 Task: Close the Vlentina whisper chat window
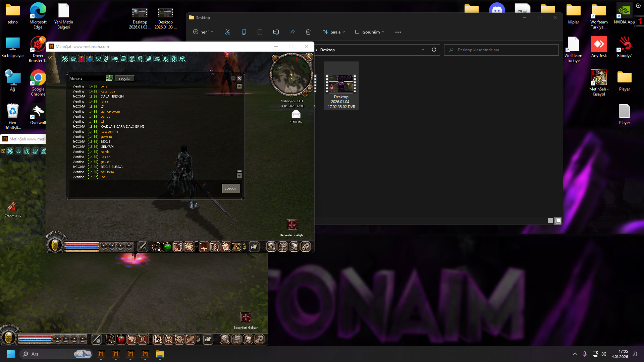(239, 78)
